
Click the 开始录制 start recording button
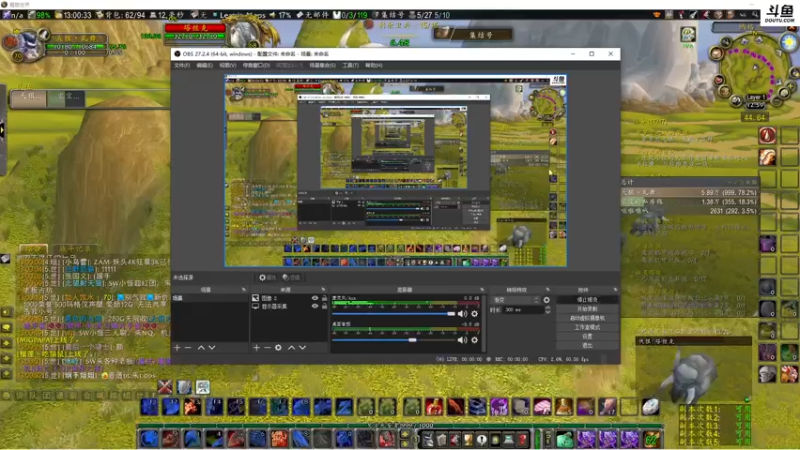[587, 309]
